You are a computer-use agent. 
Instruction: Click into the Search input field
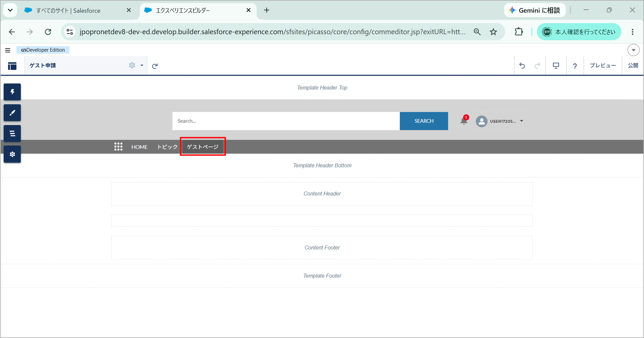[286, 121]
